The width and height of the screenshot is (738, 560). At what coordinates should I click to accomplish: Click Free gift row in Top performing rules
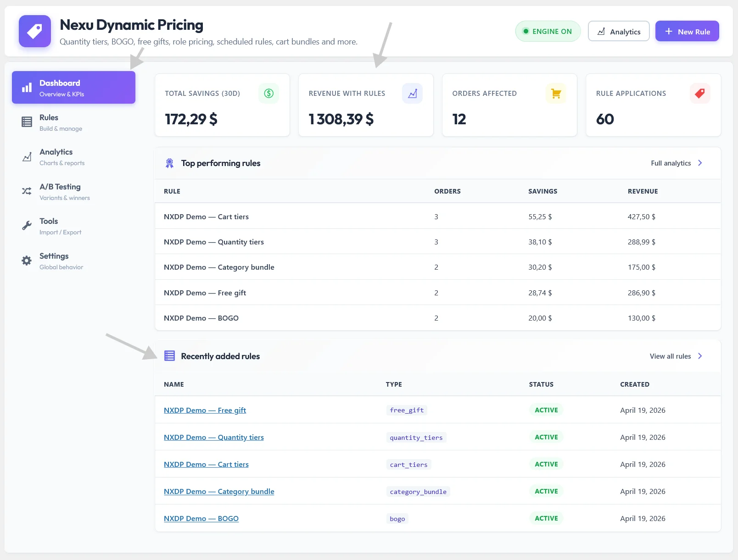click(x=438, y=293)
